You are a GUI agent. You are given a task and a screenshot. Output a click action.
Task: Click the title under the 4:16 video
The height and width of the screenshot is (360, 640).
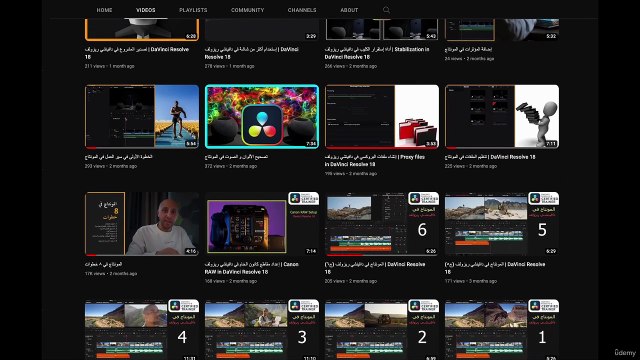pos(103,264)
